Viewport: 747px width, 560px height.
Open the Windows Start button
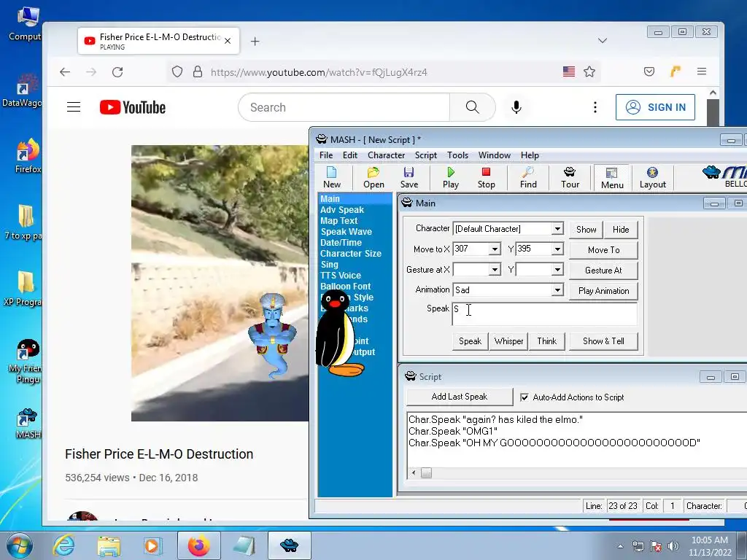point(20,545)
